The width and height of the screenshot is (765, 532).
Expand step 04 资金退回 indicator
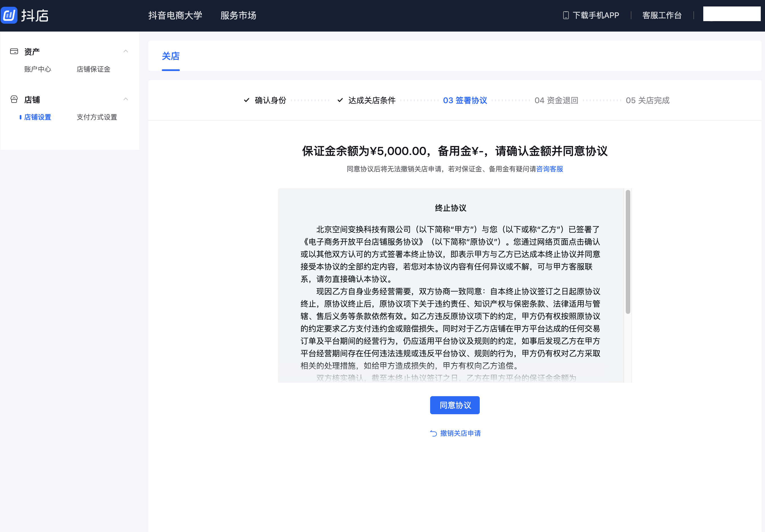(556, 100)
